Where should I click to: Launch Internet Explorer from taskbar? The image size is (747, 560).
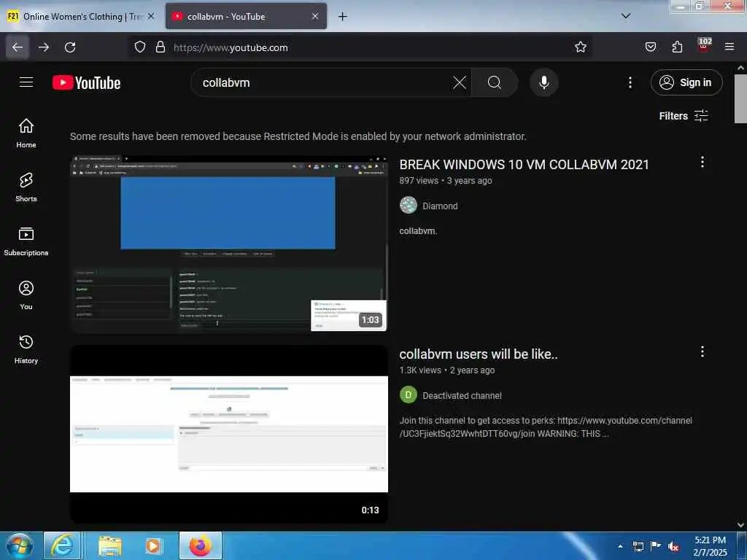(x=62, y=546)
